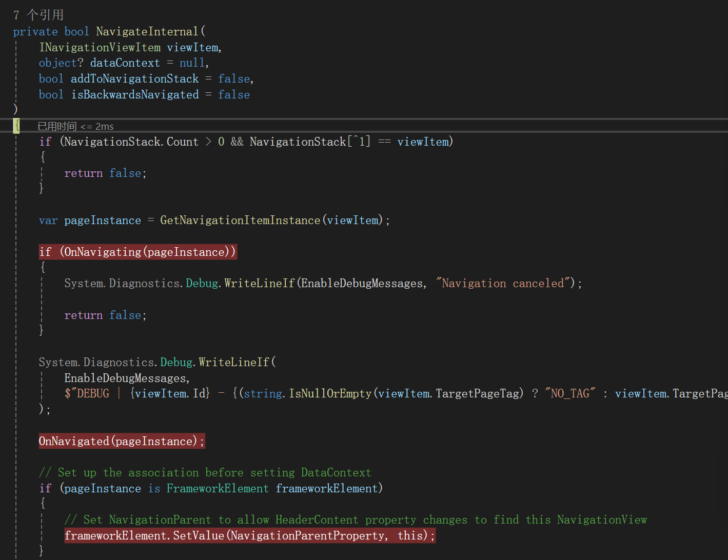
Task: Click the $"DEBUG | interpolated string start
Action: point(93,394)
